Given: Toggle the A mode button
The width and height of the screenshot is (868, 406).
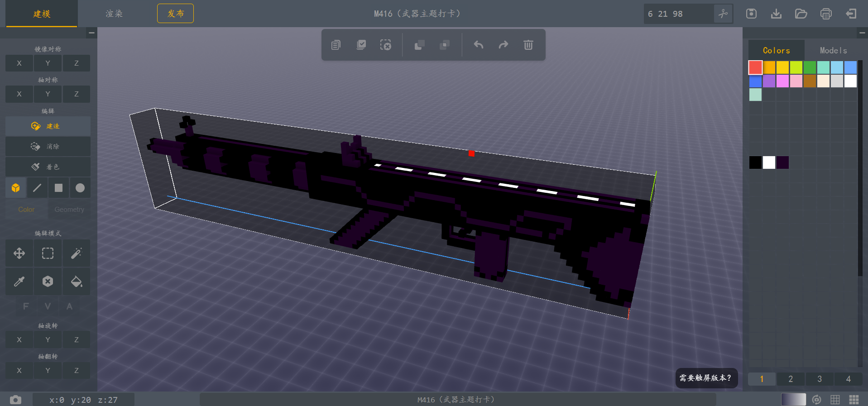Looking at the screenshot, I should (69, 306).
